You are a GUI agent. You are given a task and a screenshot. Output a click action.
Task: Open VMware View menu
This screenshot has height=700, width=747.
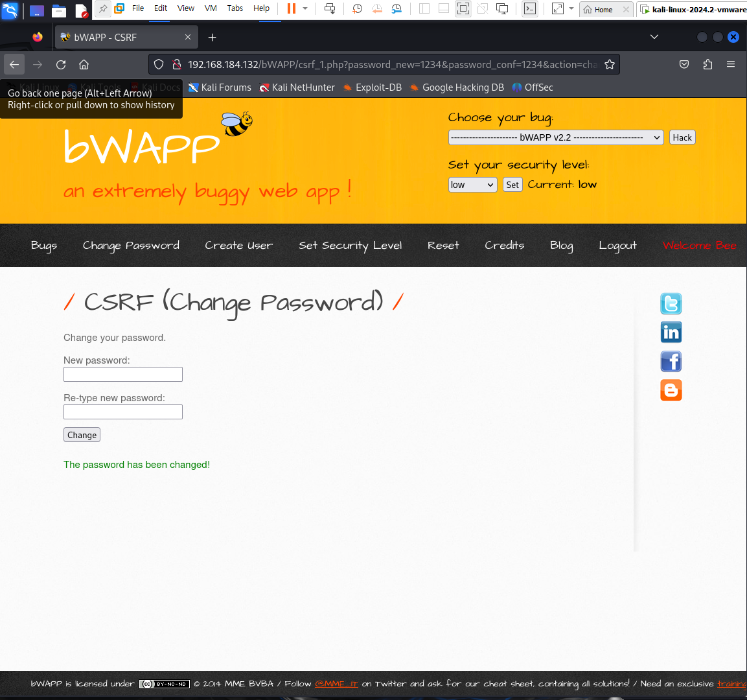coord(186,8)
